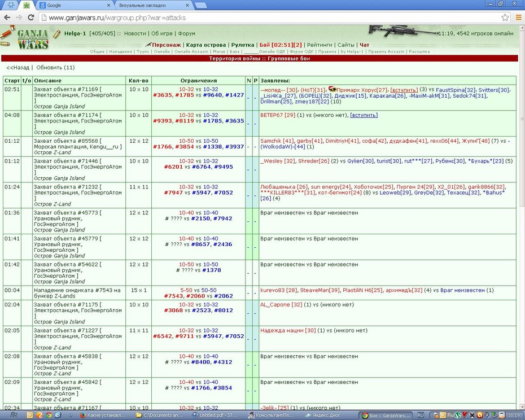
Task: Open player Надежда нации [30] profile
Action: point(288,331)
